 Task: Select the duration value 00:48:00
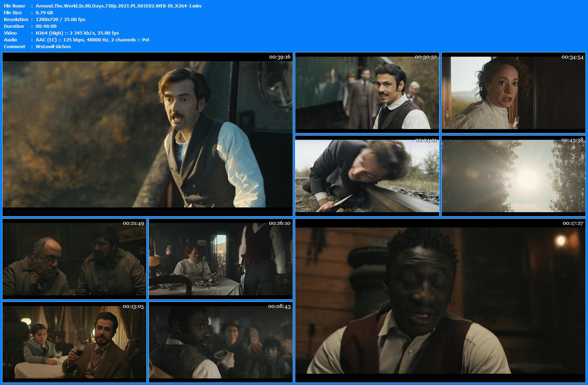[x=46, y=26]
